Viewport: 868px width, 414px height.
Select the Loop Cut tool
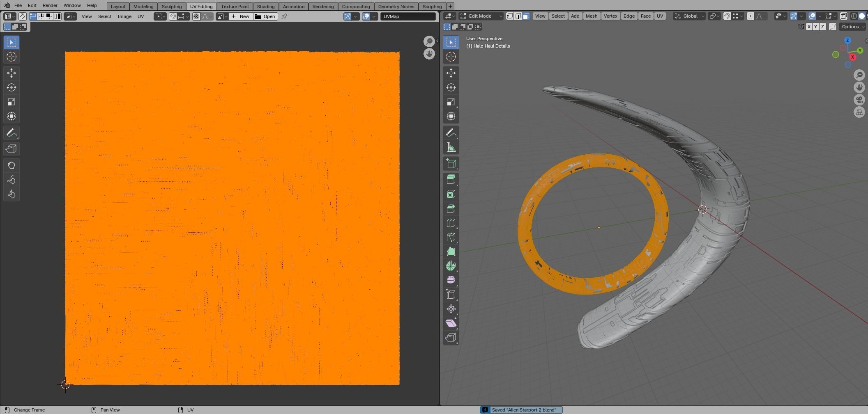(x=451, y=223)
